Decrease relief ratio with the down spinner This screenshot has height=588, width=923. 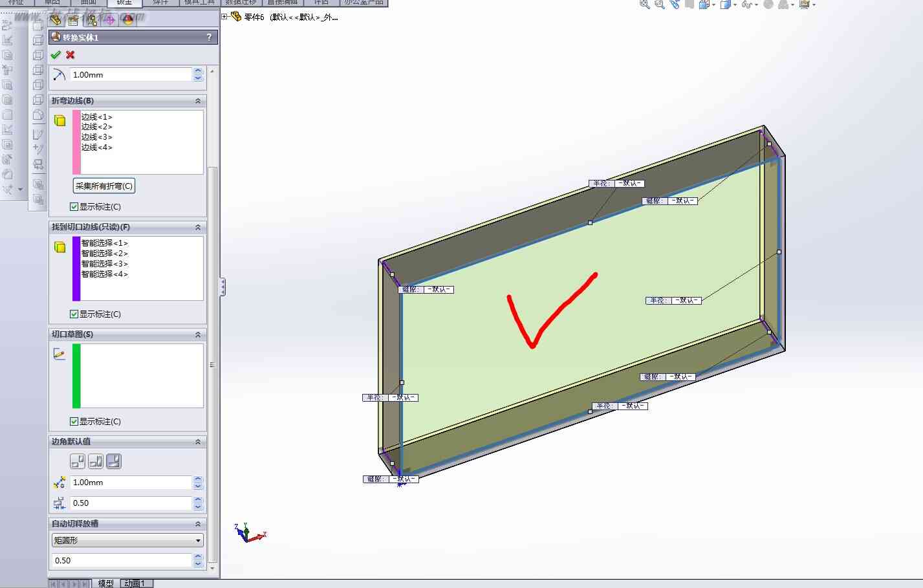198,565
